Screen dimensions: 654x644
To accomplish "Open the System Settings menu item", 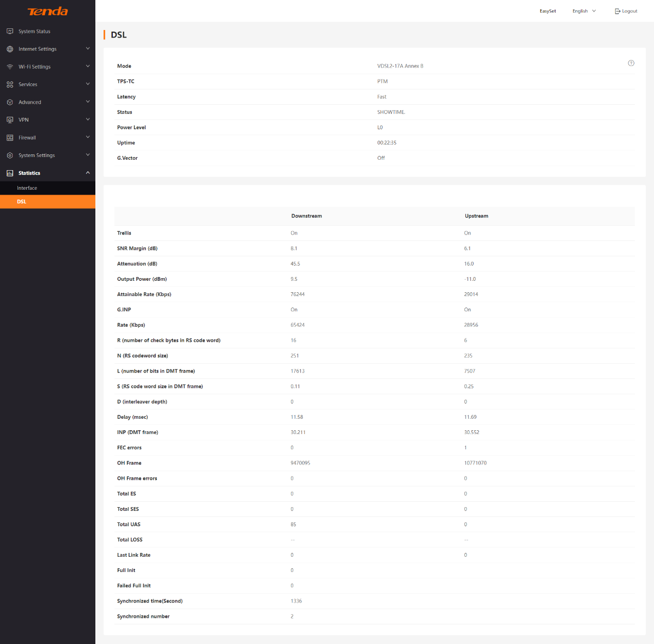I will (47, 155).
